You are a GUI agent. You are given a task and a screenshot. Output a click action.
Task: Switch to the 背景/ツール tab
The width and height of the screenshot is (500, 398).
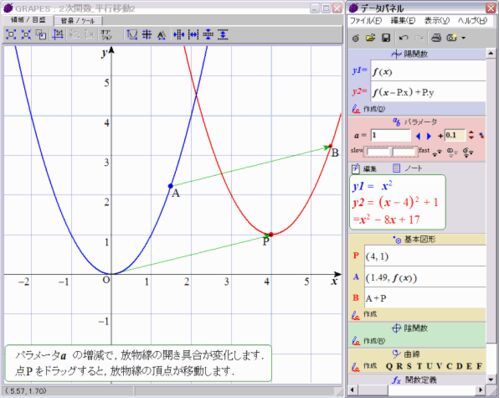[78, 21]
